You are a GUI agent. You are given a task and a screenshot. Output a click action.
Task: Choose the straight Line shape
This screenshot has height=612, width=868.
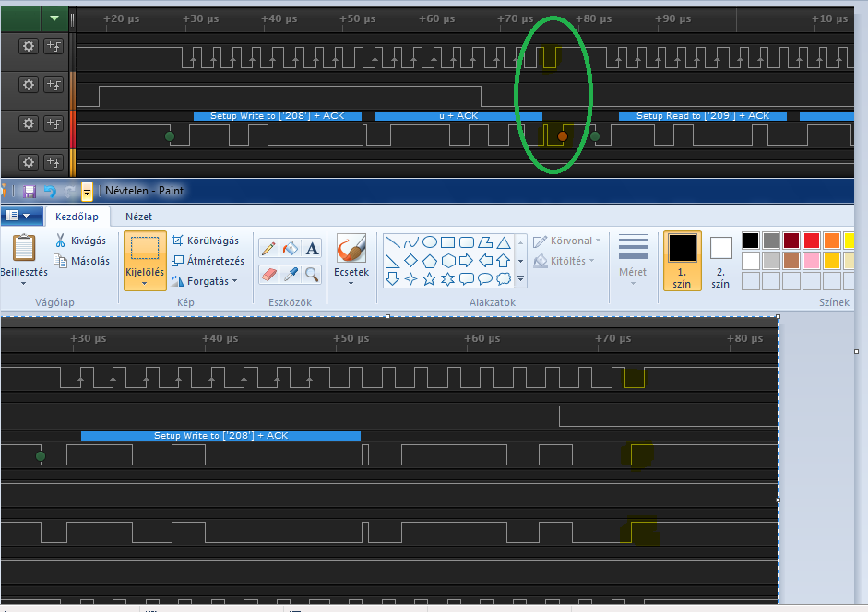click(x=392, y=242)
